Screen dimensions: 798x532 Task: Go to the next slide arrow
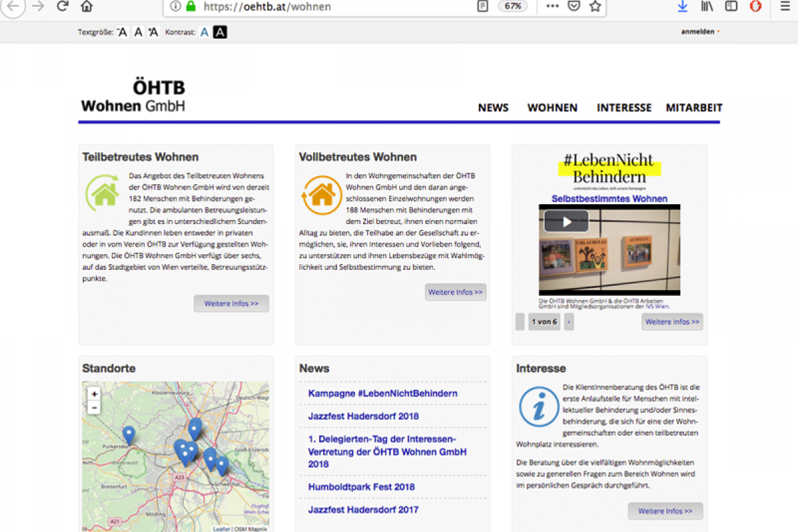coord(569,323)
